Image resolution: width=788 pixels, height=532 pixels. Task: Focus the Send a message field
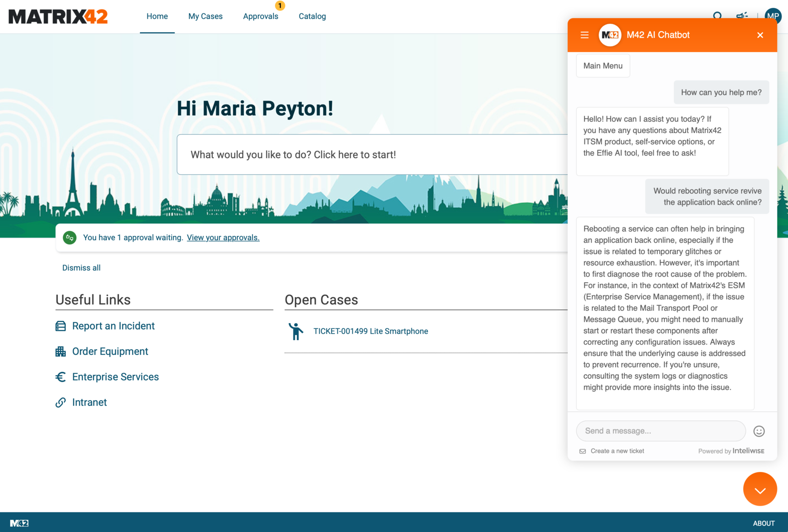point(661,431)
